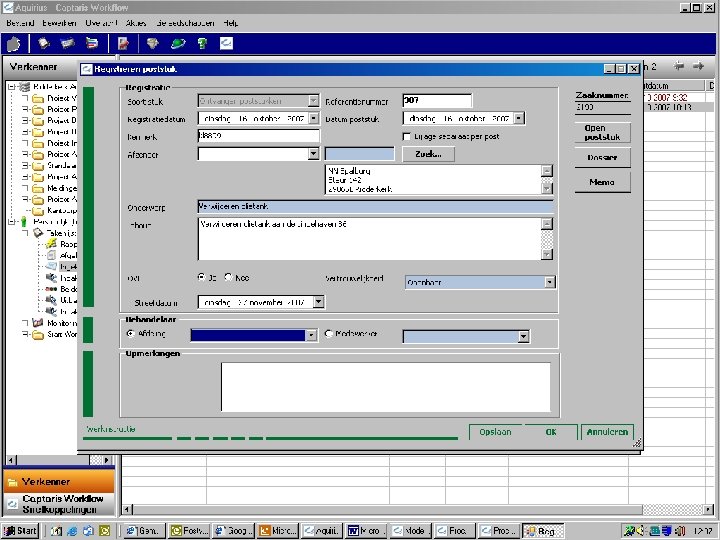This screenshot has height=540, width=720.
Task: Select the Bibliotheek root icon in the tree
Action: point(25,87)
